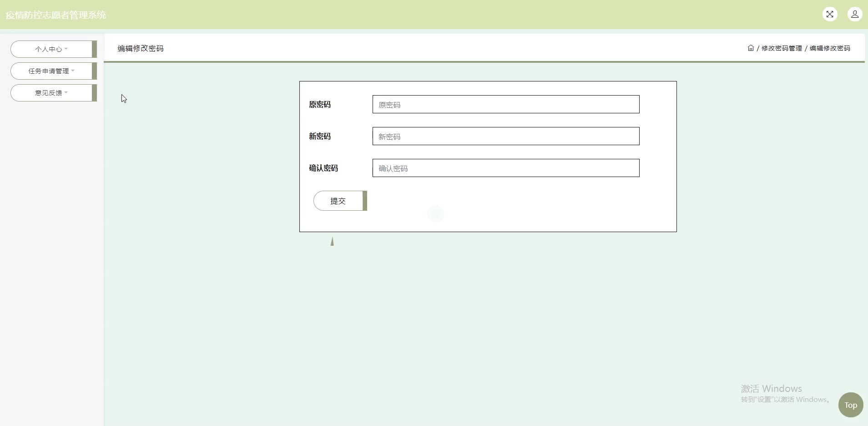868x426 pixels.
Task: Click the 编辑修改密码 page heading
Action: coord(141,48)
